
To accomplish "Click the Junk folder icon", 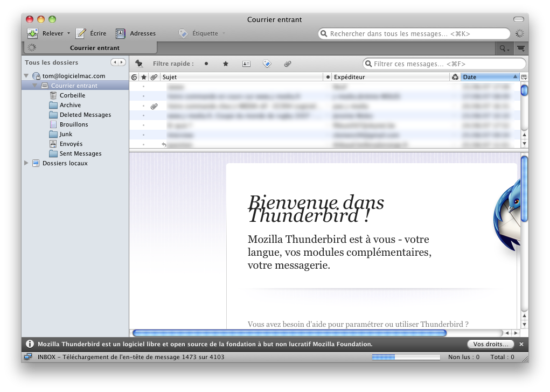I will tap(53, 134).
